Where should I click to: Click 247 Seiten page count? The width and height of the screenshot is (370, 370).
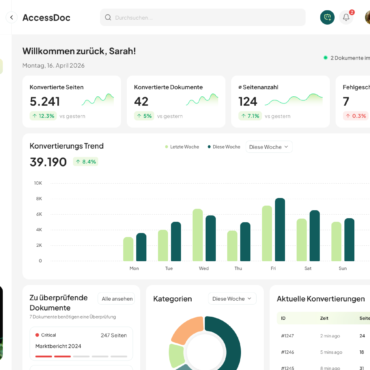pyautogui.click(x=114, y=335)
